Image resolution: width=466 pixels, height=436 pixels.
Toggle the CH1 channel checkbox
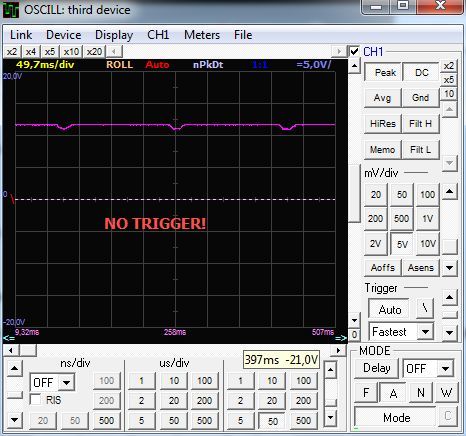354,52
